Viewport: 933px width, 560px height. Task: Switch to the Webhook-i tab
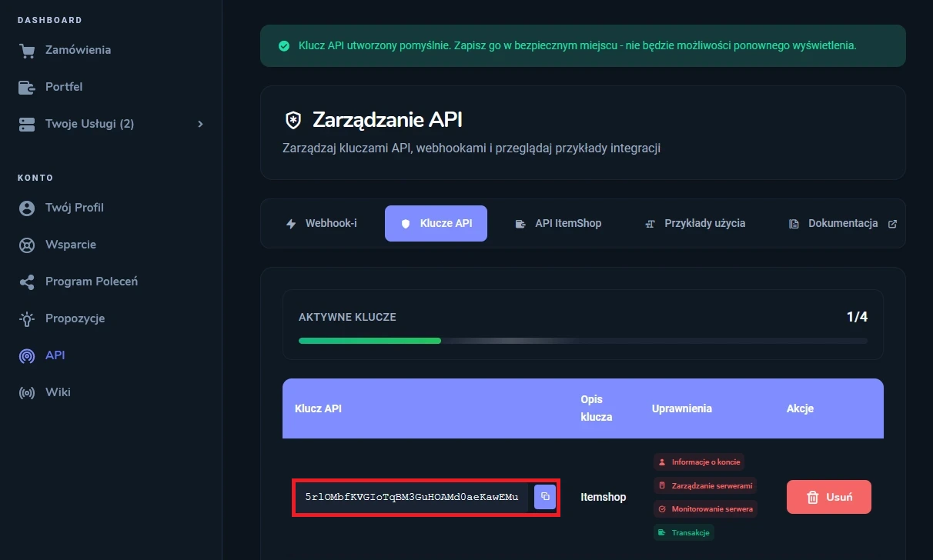pyautogui.click(x=322, y=224)
